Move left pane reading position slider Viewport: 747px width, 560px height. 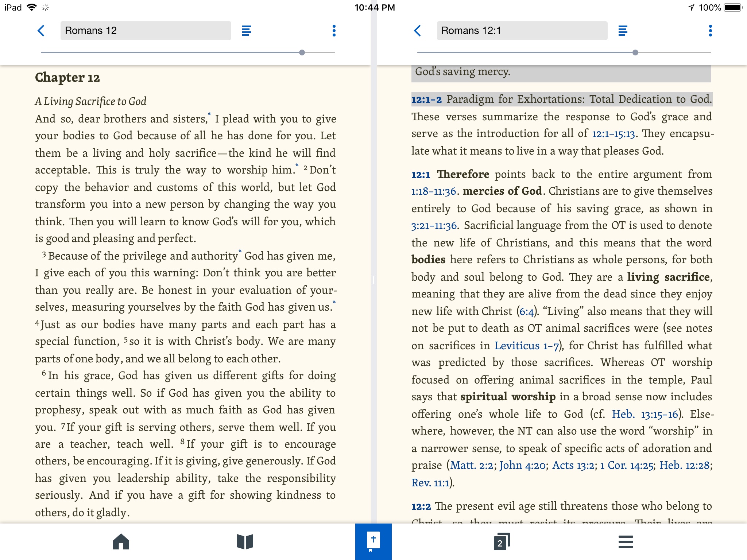[302, 52]
